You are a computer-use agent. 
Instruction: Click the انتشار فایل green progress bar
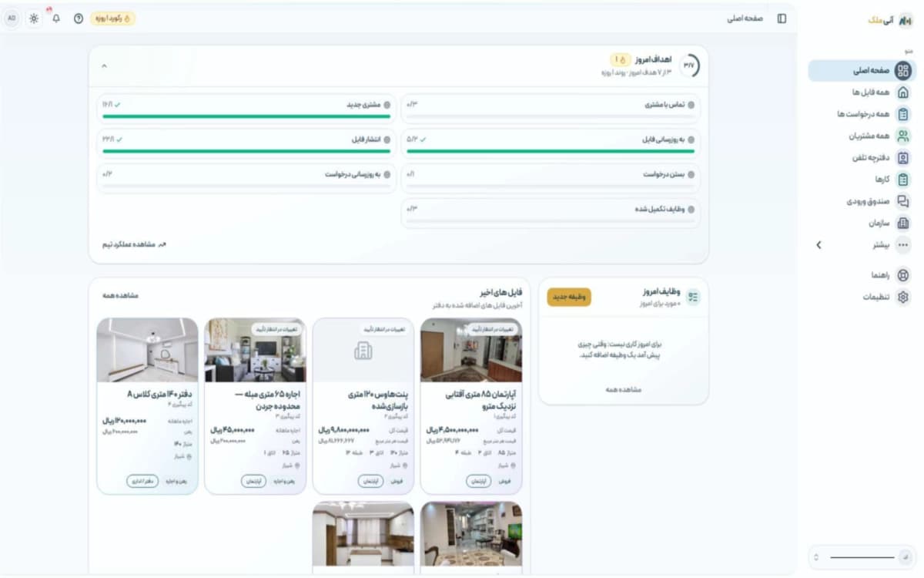pos(246,151)
